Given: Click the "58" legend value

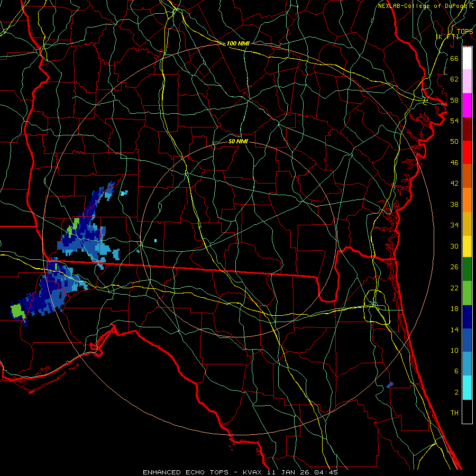Looking at the screenshot, I should [x=454, y=100].
